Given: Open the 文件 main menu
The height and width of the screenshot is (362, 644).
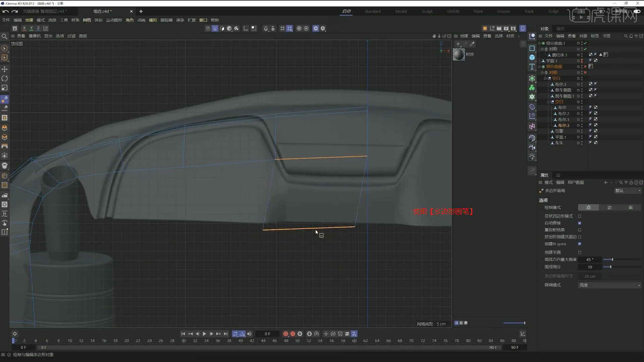Looking at the screenshot, I should [x=6, y=20].
